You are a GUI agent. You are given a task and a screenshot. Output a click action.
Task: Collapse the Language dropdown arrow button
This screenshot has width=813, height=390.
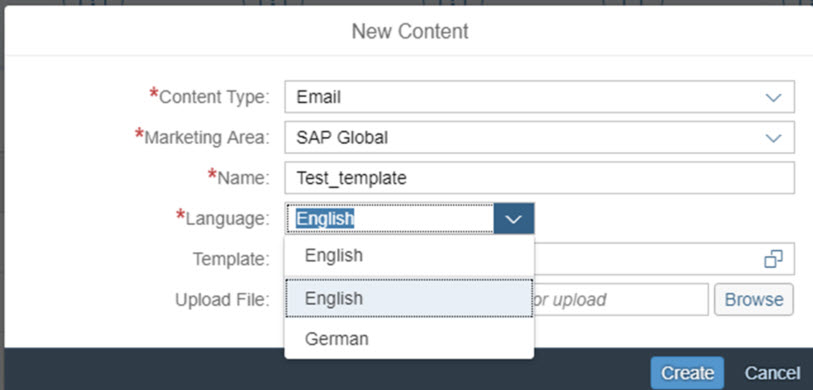(514, 219)
